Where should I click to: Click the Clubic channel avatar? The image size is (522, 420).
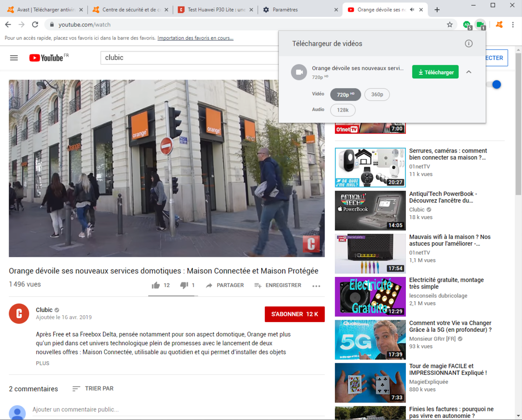(x=19, y=314)
